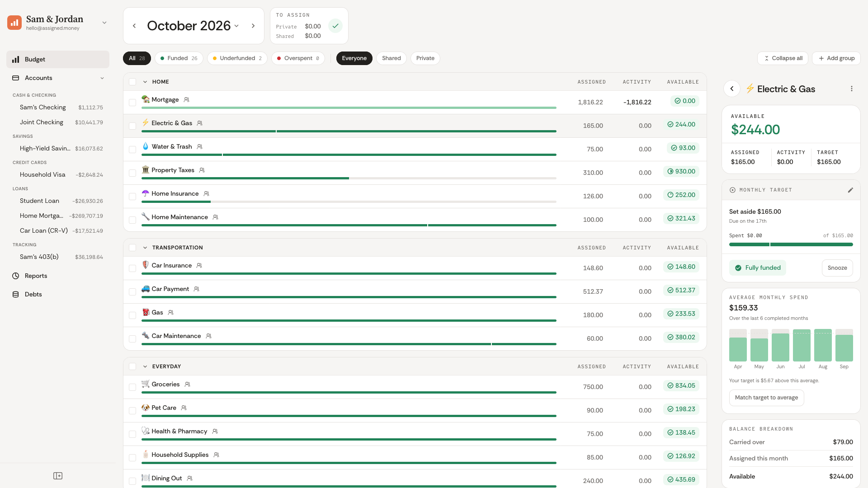868x488 pixels.
Task: Click the house icon on Mortgage row
Action: [145, 99]
